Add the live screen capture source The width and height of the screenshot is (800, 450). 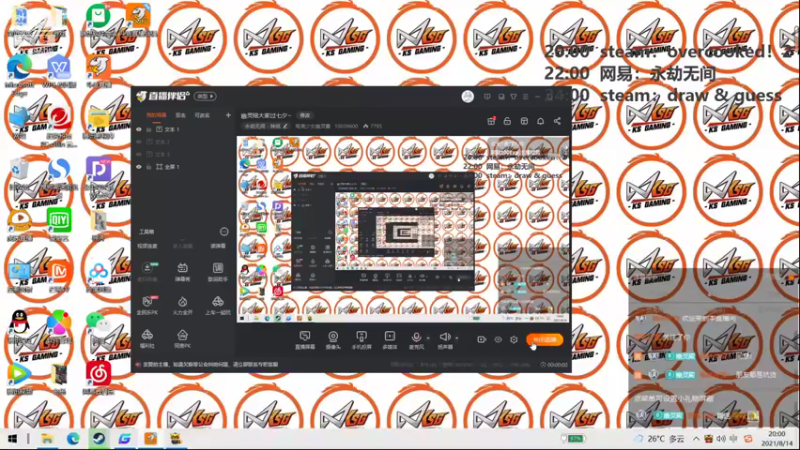305,339
